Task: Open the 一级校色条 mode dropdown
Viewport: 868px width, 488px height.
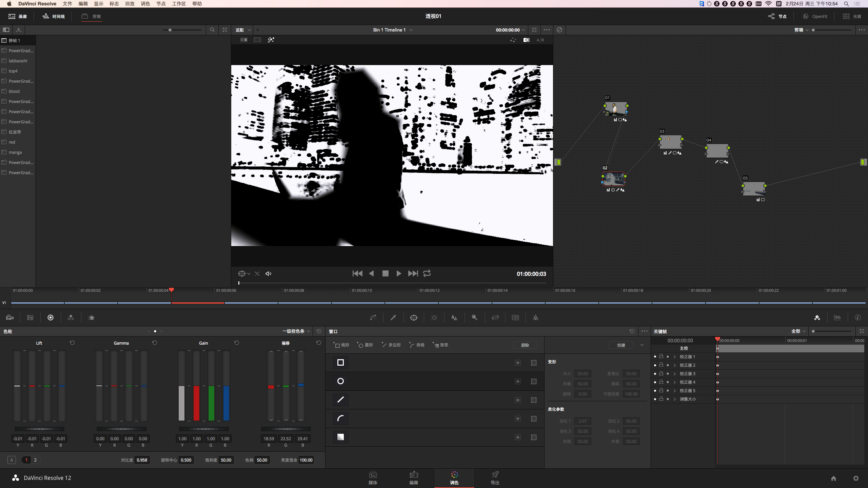Action: (296, 331)
